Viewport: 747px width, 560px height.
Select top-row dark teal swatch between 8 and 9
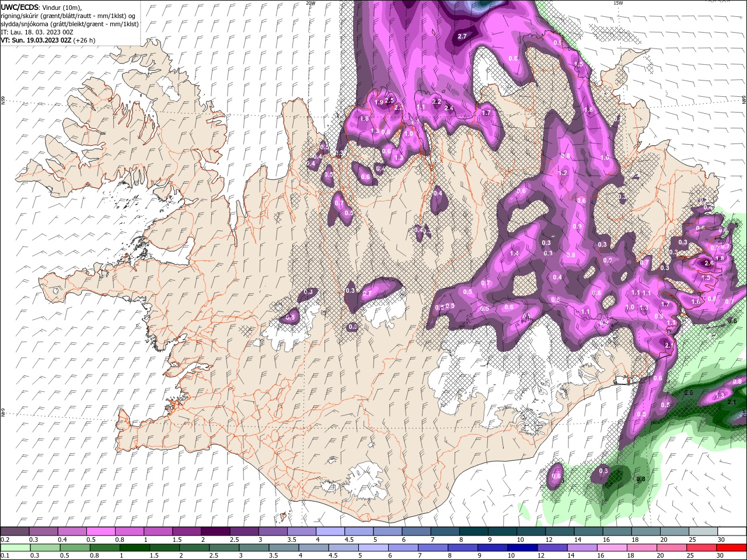coord(473,531)
